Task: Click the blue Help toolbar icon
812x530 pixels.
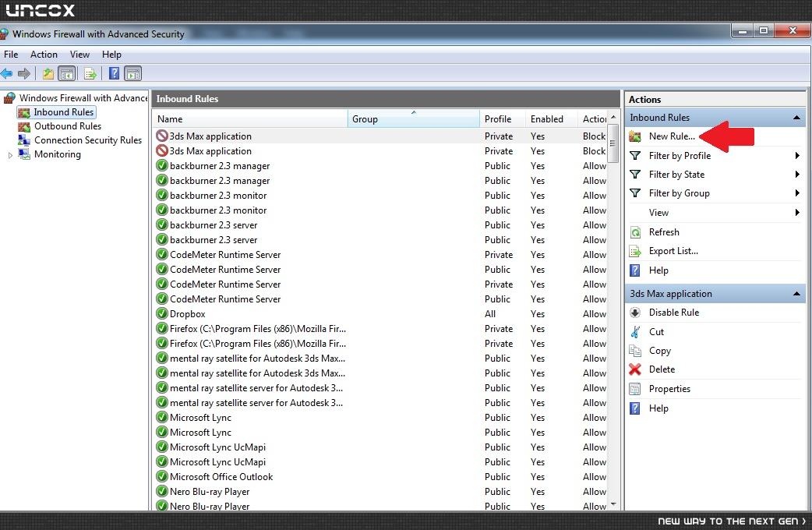Action: click(x=114, y=73)
